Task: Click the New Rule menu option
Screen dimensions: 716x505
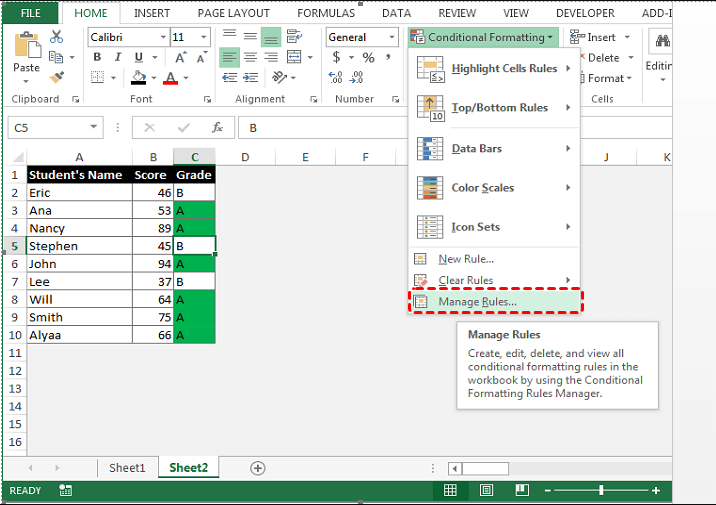Action: 466,259
